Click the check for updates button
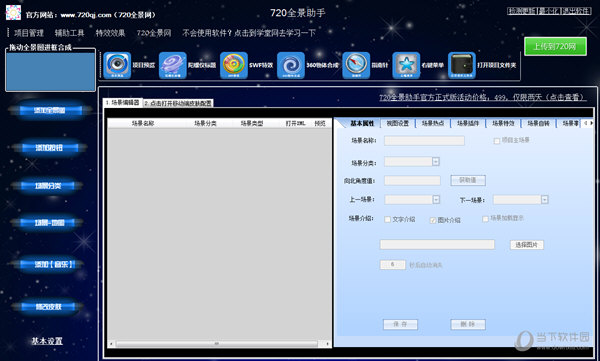This screenshot has width=600, height=361. 522,11
